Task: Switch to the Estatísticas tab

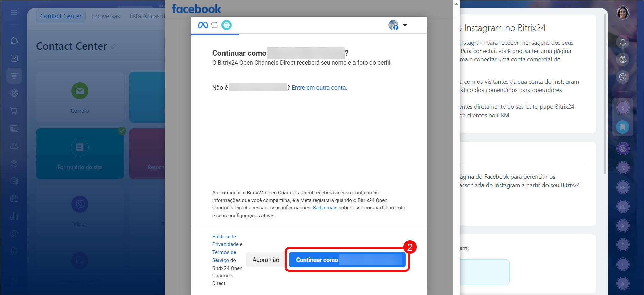Action: click(147, 16)
